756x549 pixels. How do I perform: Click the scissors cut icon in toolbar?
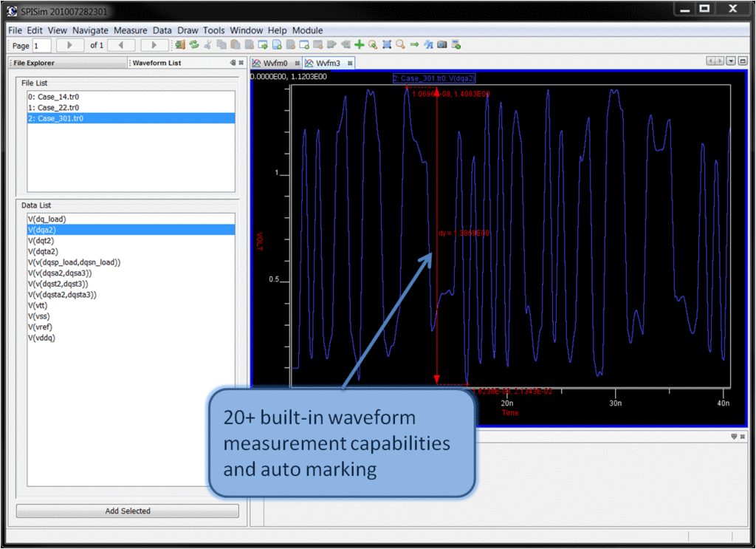[207, 45]
